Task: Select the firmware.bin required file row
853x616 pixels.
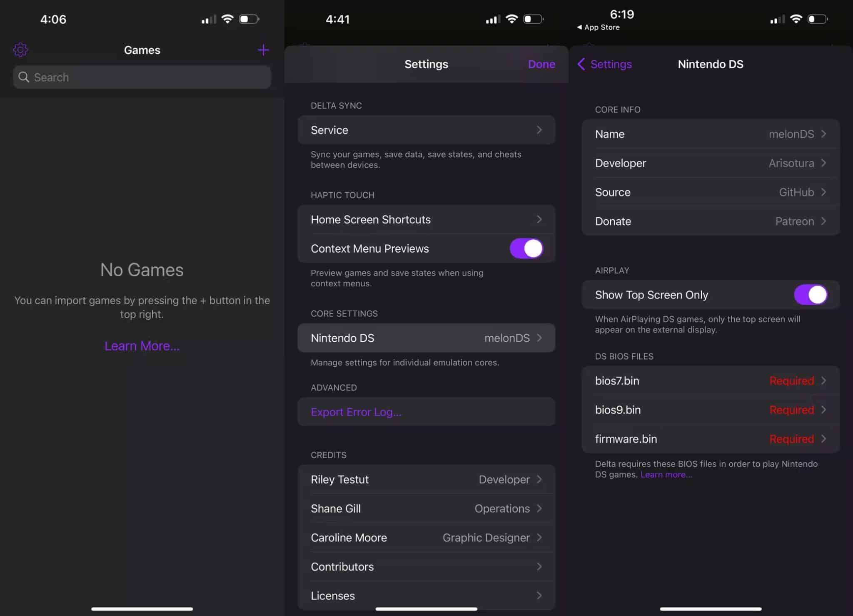Action: [711, 439]
